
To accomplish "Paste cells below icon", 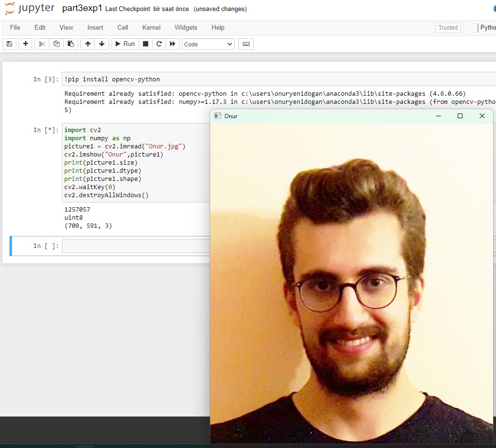I will (x=71, y=44).
